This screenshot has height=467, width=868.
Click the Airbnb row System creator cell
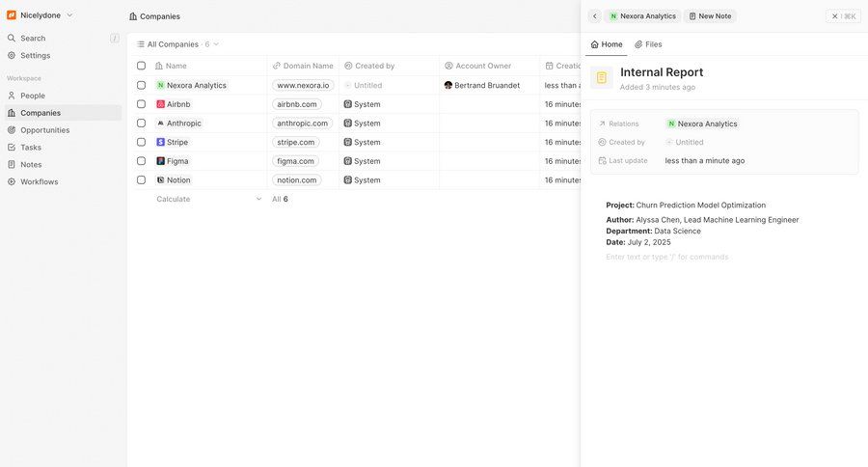[390, 104]
